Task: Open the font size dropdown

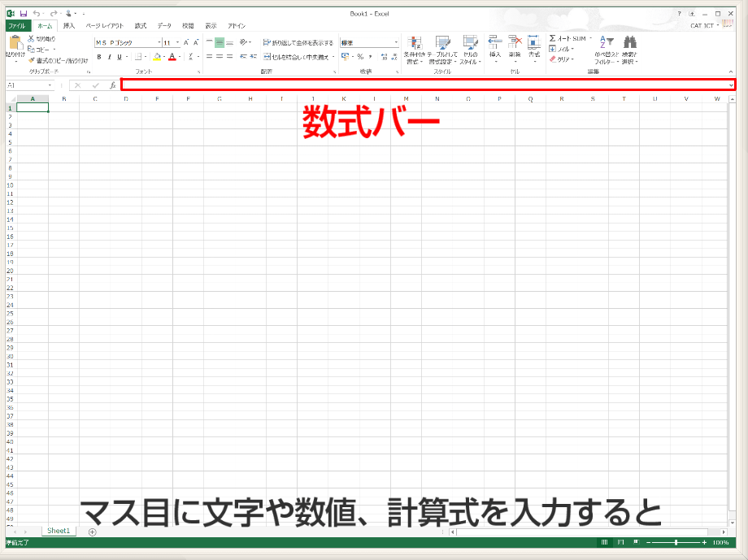Action: pos(176,41)
